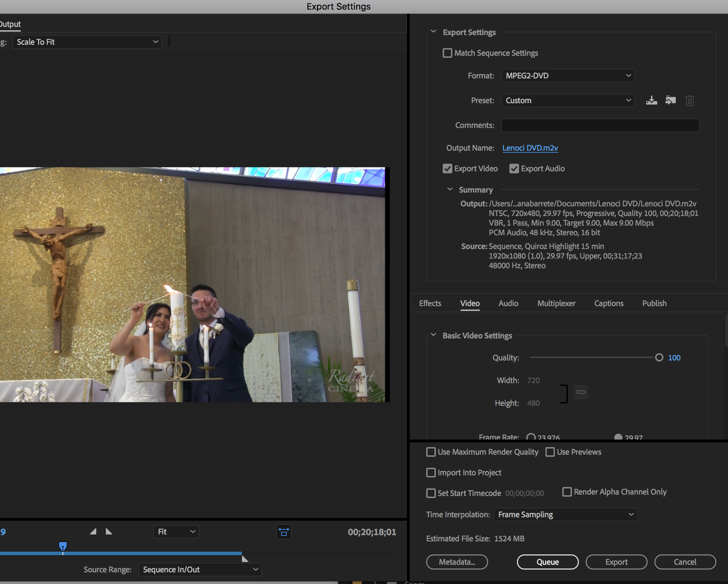Click the blue playhead marker on timeline
This screenshot has width=728, height=584.
point(63,546)
